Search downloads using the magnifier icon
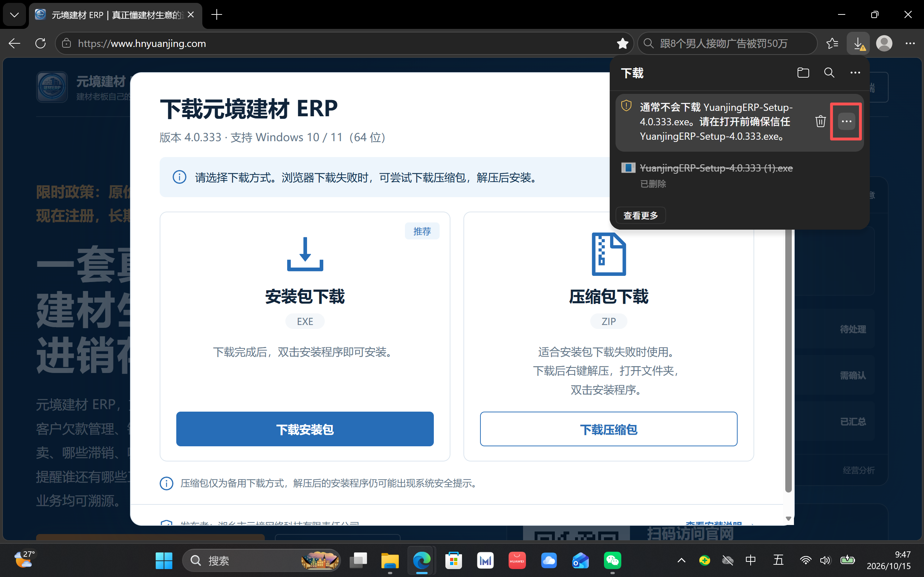Screen dimensions: 924x577 (829, 73)
